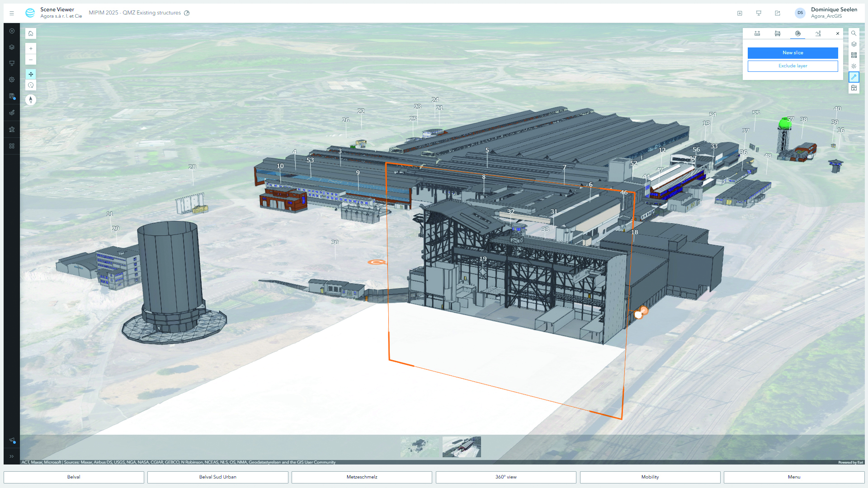Select the Slice tool tab
Viewport: 868px width, 488px height.
(x=797, y=33)
